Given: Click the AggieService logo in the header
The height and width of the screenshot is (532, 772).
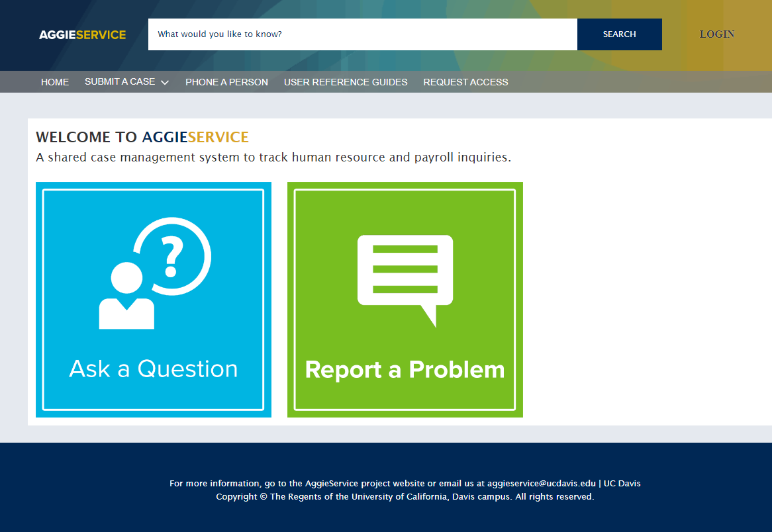Looking at the screenshot, I should [82, 34].
